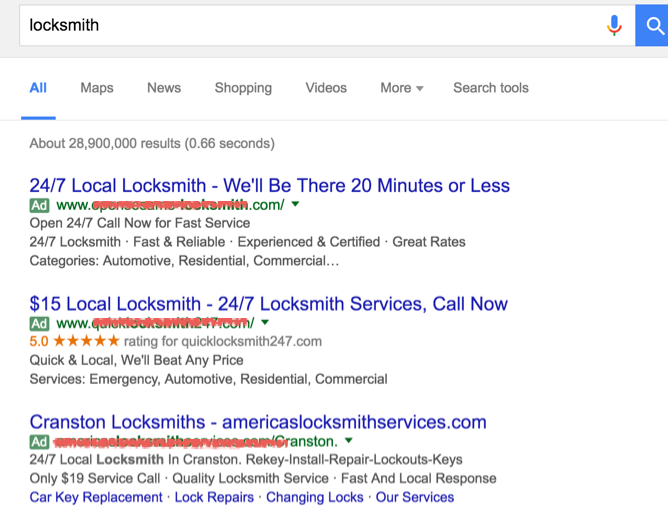Click the Ad badge on first result

pos(39,205)
